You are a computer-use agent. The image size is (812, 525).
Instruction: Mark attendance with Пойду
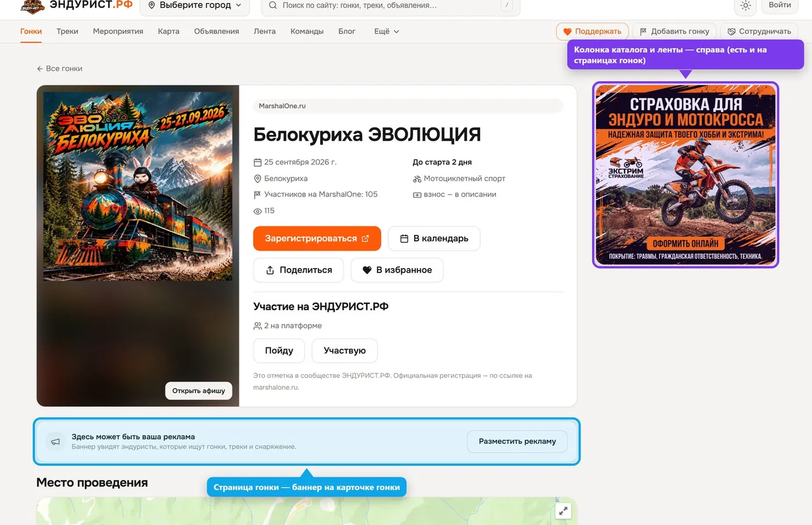(x=279, y=350)
